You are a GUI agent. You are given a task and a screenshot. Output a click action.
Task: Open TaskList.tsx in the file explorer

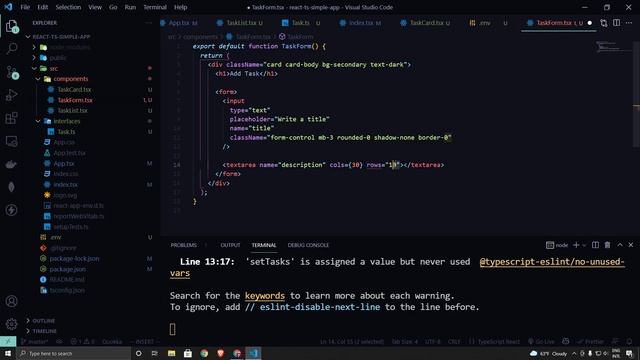[72, 111]
